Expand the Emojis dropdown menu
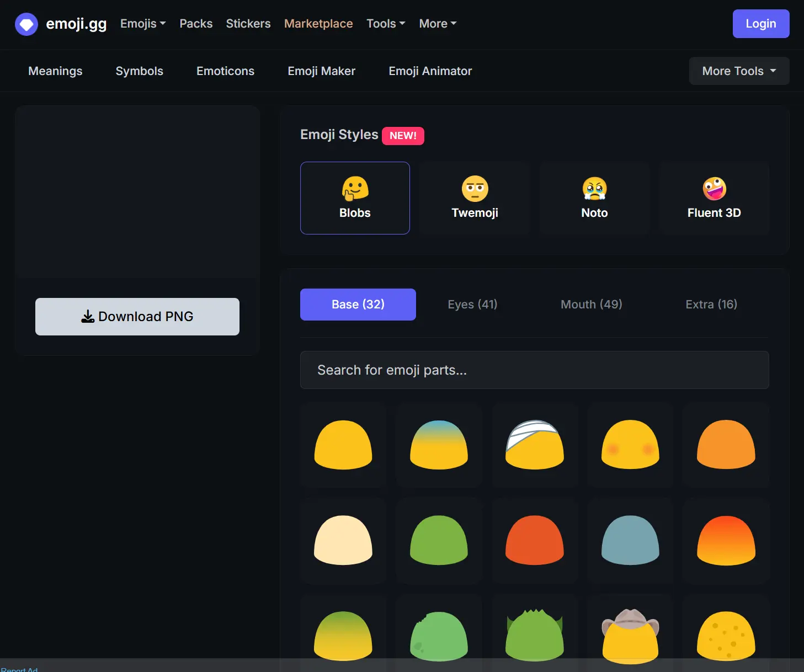The height and width of the screenshot is (672, 804). pos(143,24)
